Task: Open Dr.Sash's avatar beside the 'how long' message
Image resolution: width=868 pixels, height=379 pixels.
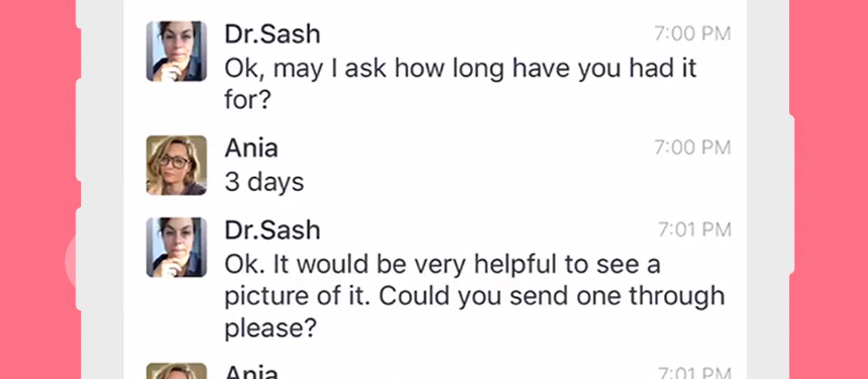Action: pyautogui.click(x=176, y=51)
